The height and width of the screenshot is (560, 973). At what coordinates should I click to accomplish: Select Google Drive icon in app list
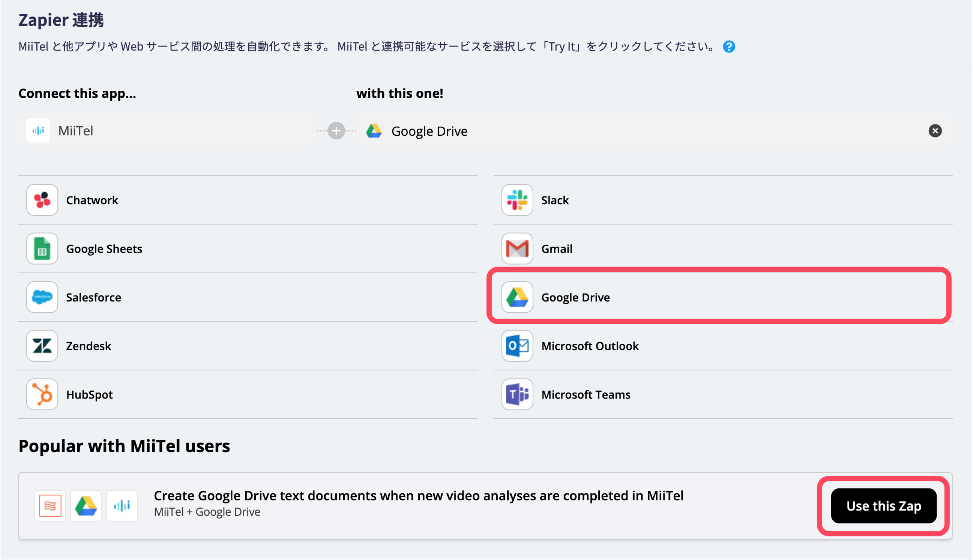pyautogui.click(x=517, y=297)
